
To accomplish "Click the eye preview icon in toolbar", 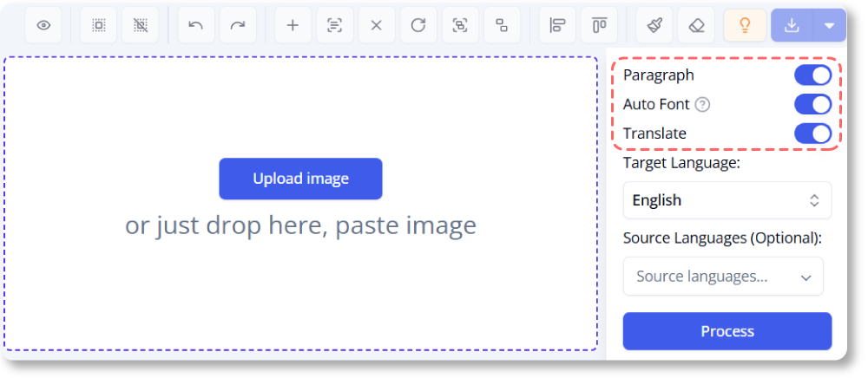I will pyautogui.click(x=43, y=25).
